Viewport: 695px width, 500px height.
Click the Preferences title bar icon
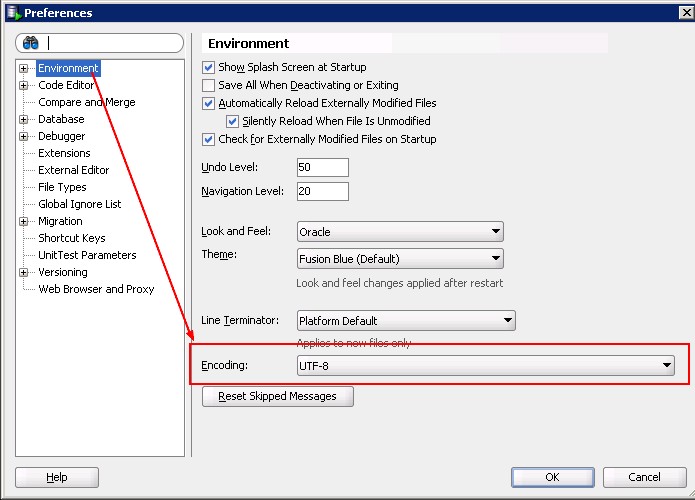(x=12, y=13)
